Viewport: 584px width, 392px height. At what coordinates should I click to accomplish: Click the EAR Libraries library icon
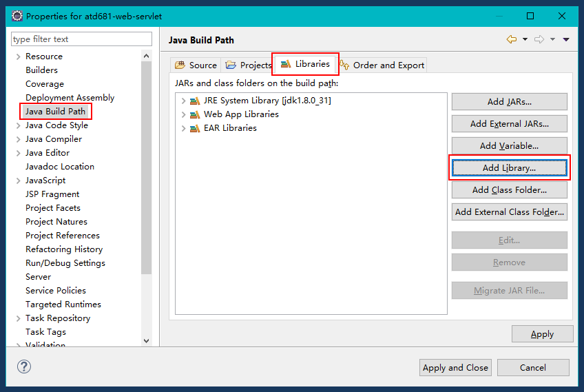(x=195, y=128)
